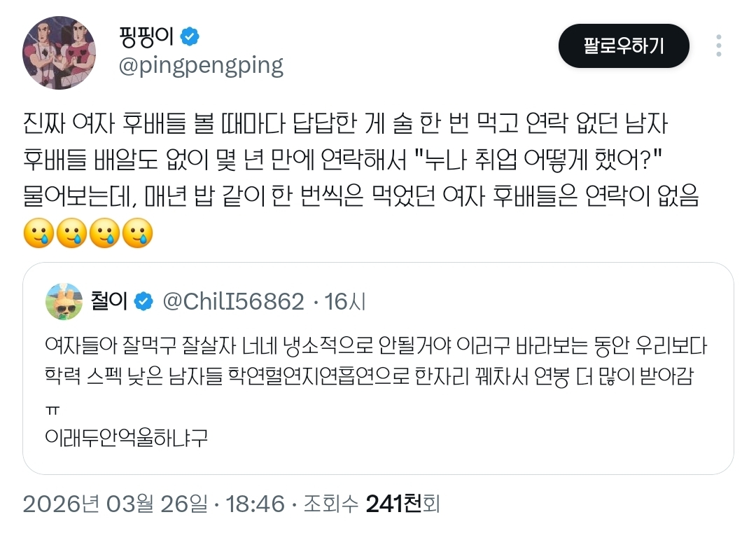The image size is (756, 538).
Task: Click the 팔로우하기 follow button
Action: pos(624,46)
